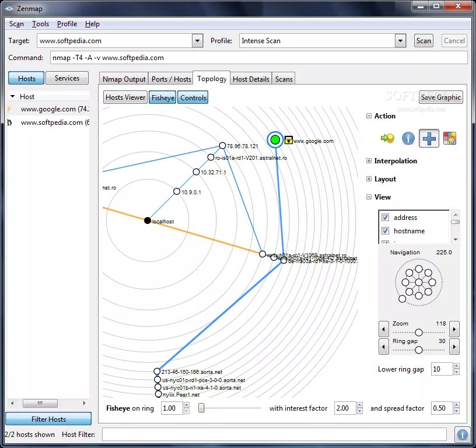The height and width of the screenshot is (448, 476).
Task: Click the Scan button
Action: pyautogui.click(x=423, y=41)
